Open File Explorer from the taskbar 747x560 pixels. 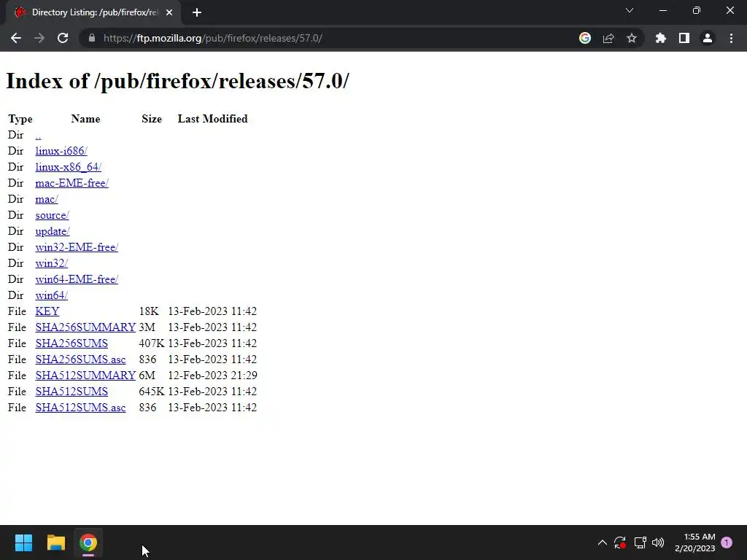click(x=55, y=542)
